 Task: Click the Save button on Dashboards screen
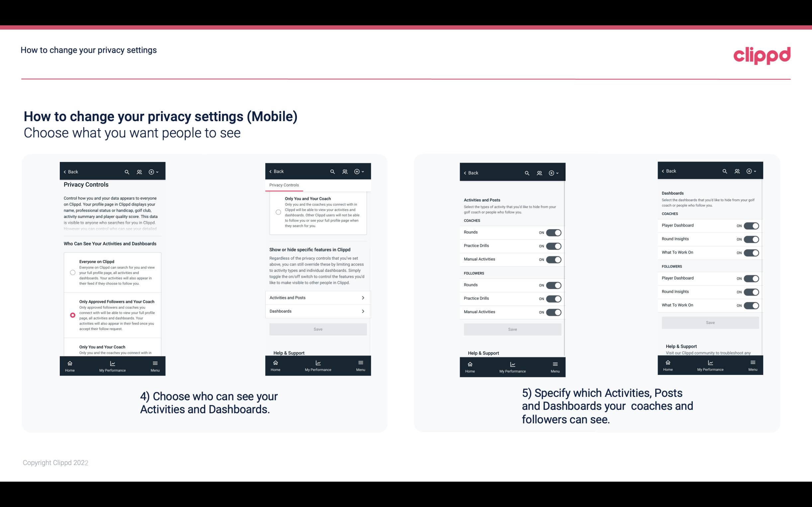pos(710,323)
